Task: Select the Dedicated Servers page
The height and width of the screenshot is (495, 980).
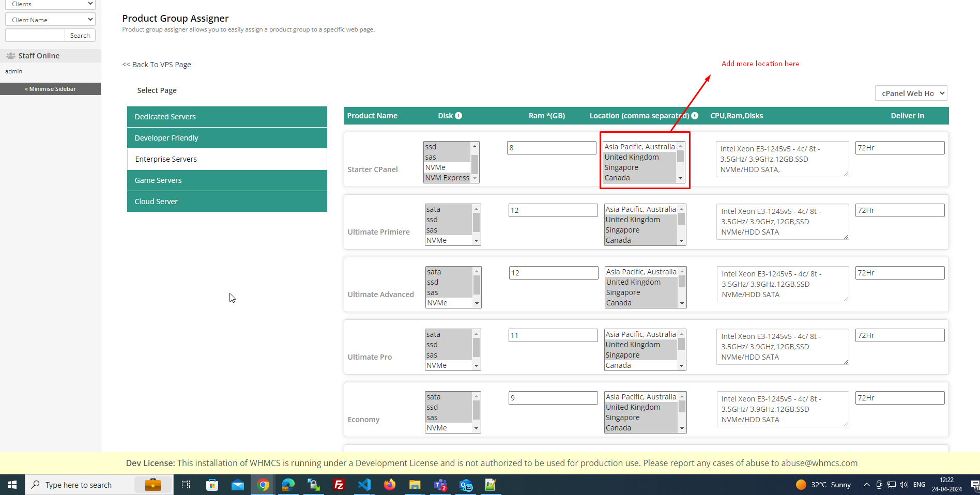Action: 227,117
